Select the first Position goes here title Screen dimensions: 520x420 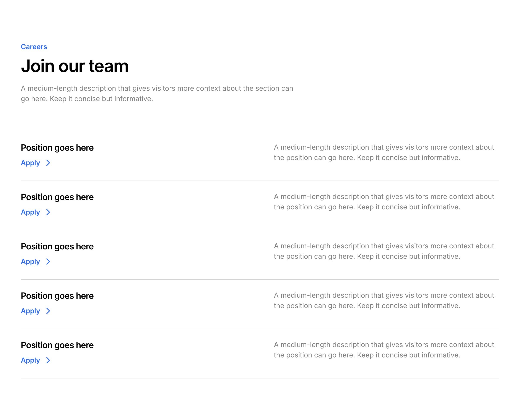[x=57, y=148]
